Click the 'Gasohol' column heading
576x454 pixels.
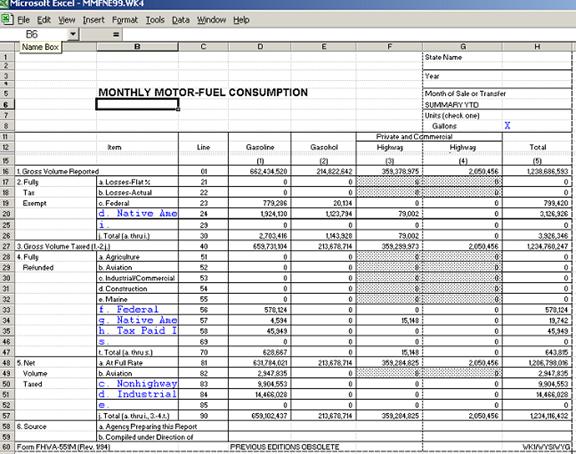(324, 147)
